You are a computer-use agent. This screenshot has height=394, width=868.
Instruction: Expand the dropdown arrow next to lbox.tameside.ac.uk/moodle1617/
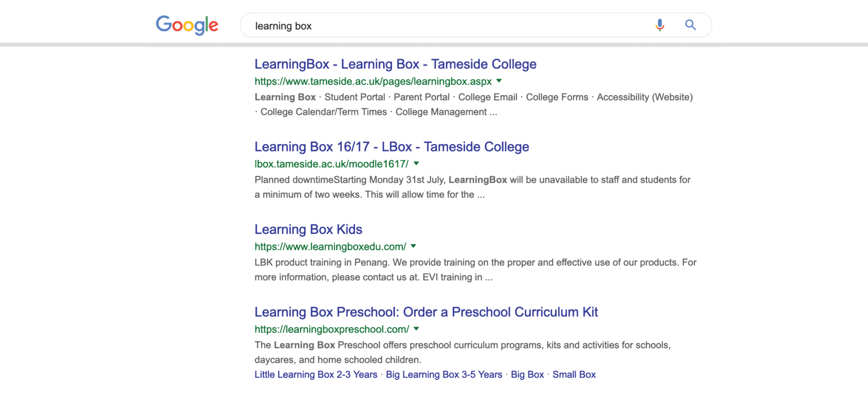point(416,163)
